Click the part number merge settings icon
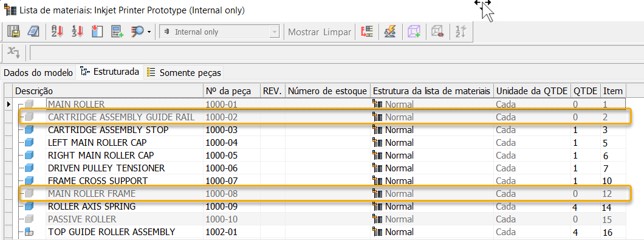Image resolution: width=644 pixels, height=240 pixels. pos(366,32)
